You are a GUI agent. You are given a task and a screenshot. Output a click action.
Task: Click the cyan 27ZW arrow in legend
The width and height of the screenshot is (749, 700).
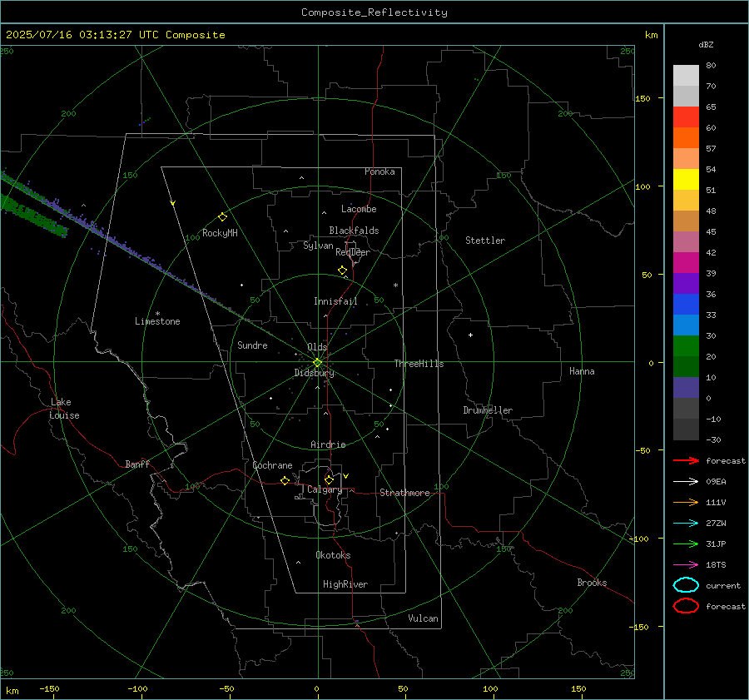[686, 524]
